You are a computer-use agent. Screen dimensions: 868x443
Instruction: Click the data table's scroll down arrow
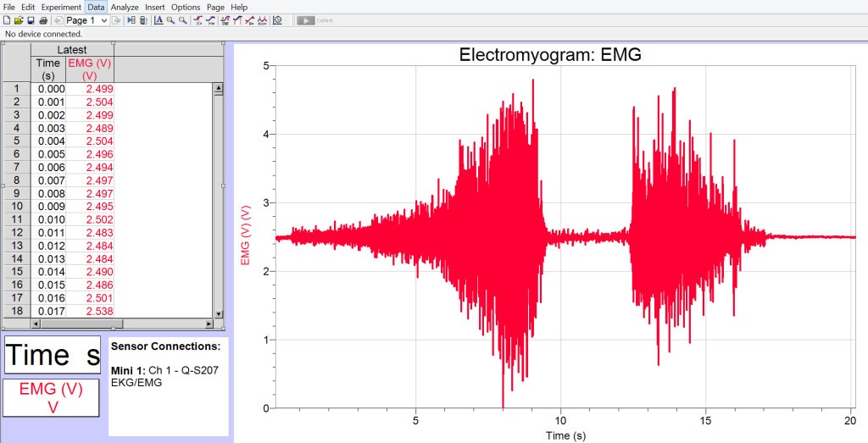(x=218, y=313)
